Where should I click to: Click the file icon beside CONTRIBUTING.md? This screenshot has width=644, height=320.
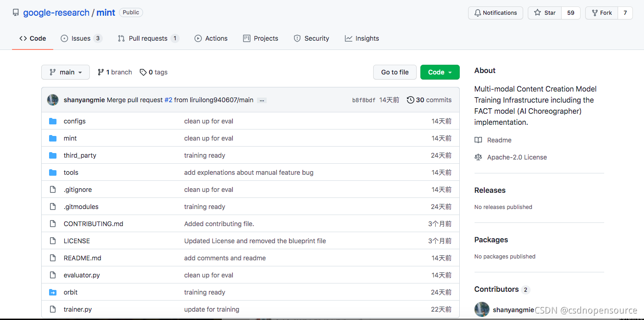click(53, 224)
